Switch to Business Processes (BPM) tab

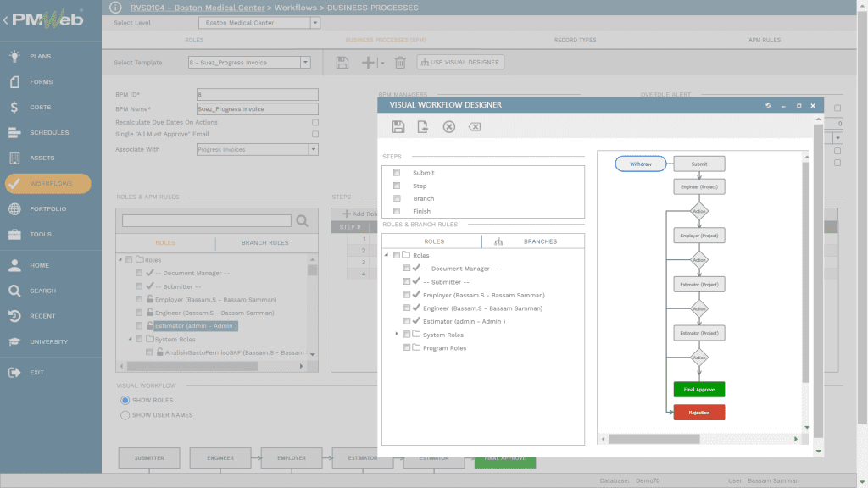[386, 40]
